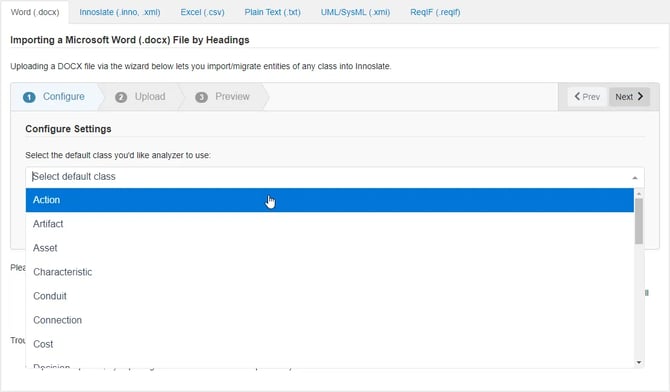Screen dimensions: 670x392
Task: Click the Select default class search field
Action: coord(329,177)
